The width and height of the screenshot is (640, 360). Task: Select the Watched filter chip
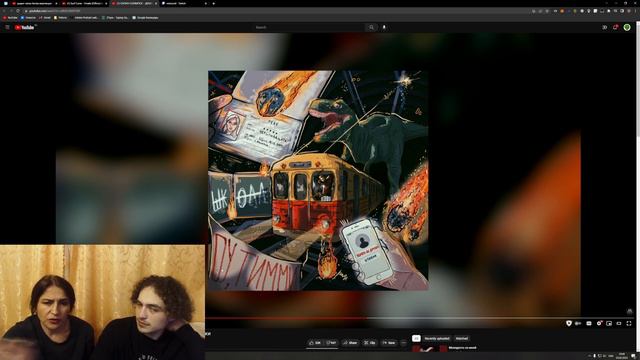click(462, 338)
